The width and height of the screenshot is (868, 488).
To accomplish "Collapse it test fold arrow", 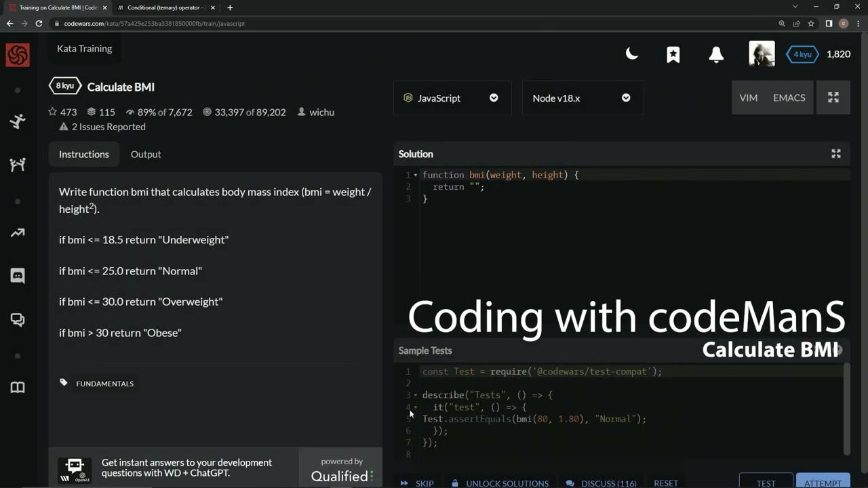I will coord(416,407).
